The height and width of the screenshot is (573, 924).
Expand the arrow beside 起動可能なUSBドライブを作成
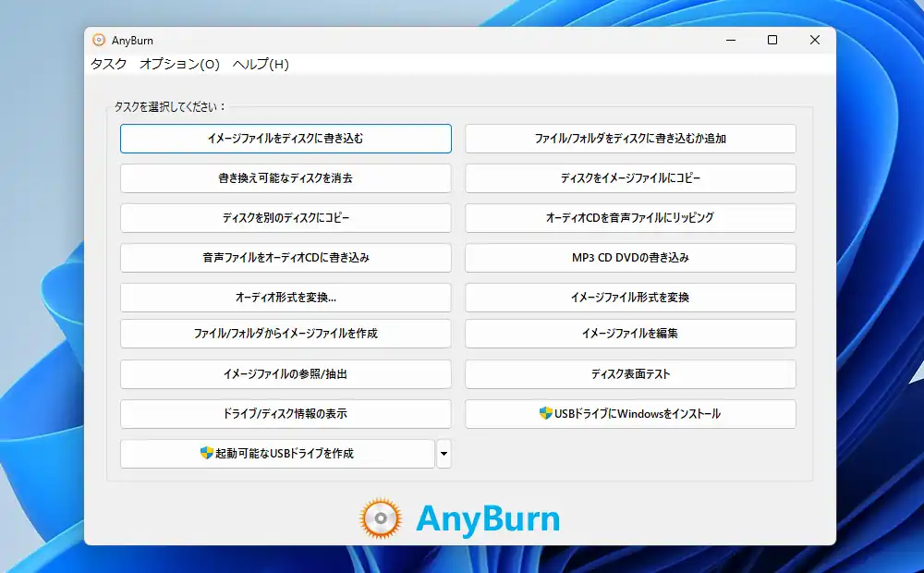tap(444, 454)
